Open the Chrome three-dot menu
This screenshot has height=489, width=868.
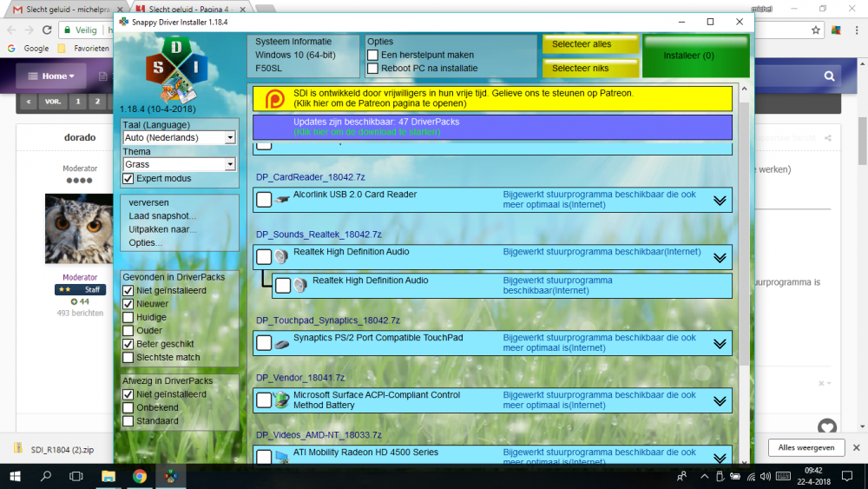[x=857, y=30]
